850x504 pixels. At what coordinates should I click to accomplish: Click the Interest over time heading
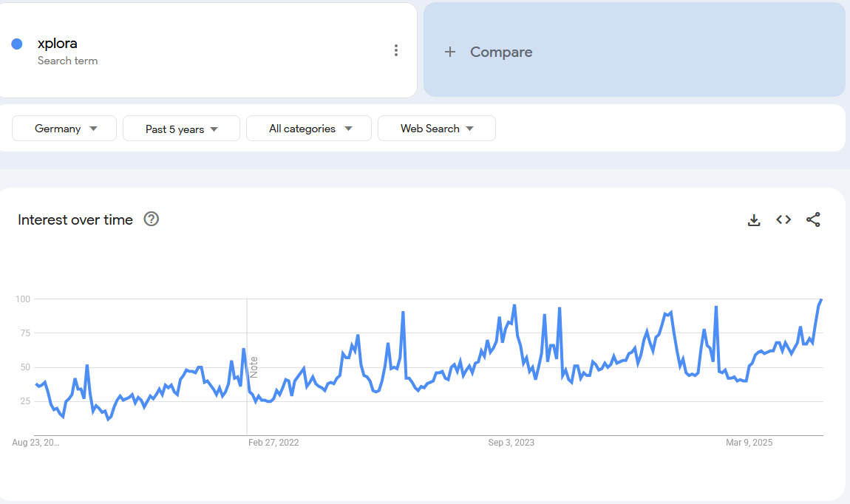(x=75, y=219)
